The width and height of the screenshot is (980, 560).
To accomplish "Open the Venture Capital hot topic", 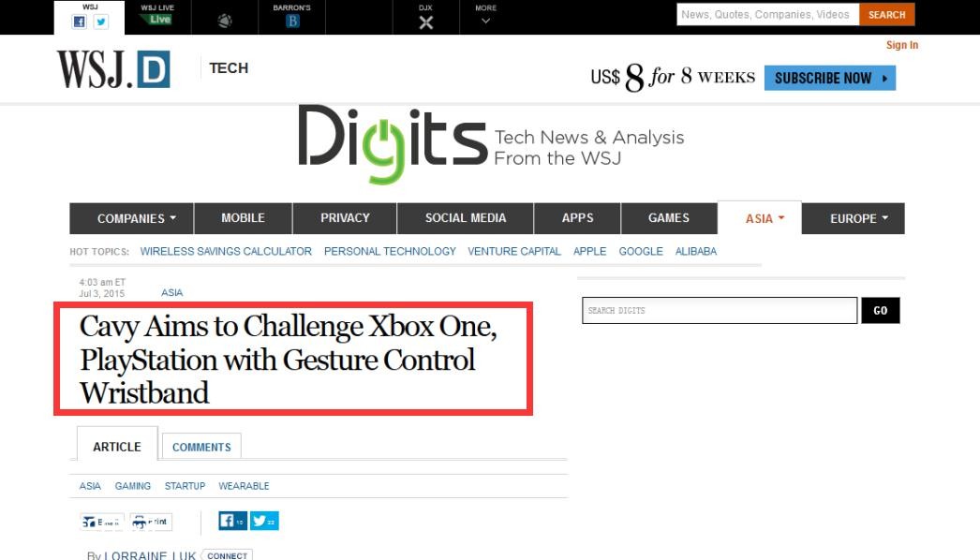I will [x=514, y=251].
